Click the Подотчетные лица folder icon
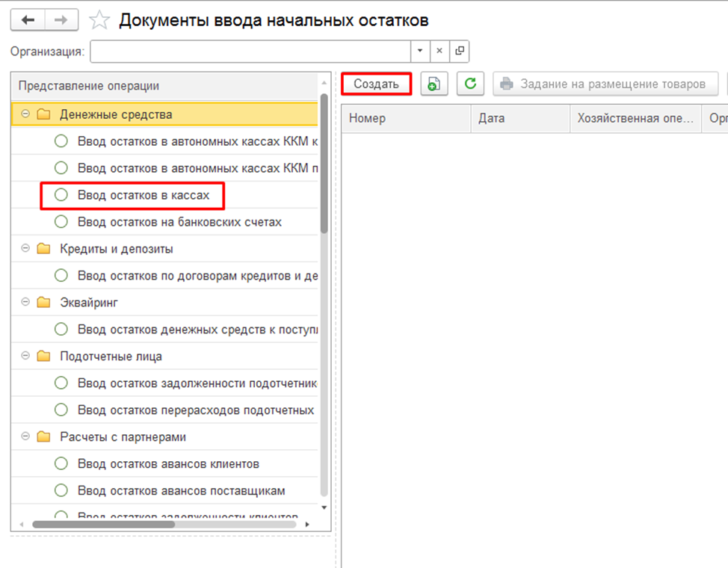The width and height of the screenshot is (728, 568). coord(43,356)
